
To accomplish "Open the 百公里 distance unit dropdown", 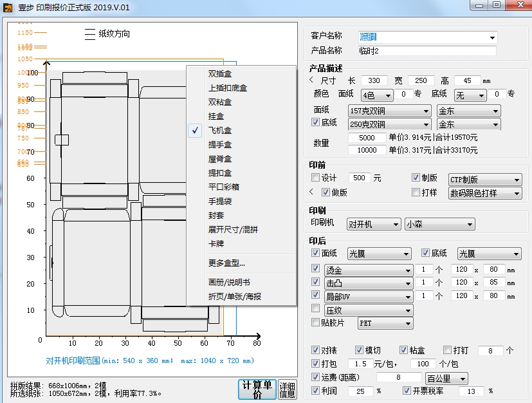I will tap(446, 379).
